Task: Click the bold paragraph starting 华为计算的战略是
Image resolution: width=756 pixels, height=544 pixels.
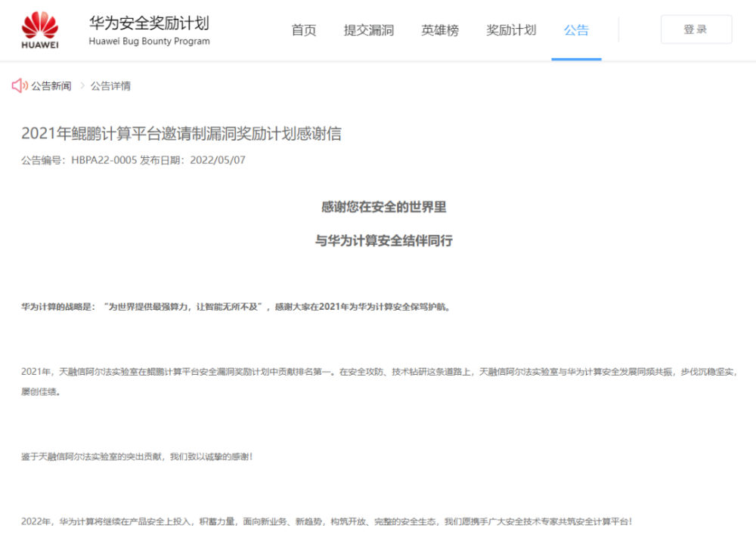Action: point(237,307)
